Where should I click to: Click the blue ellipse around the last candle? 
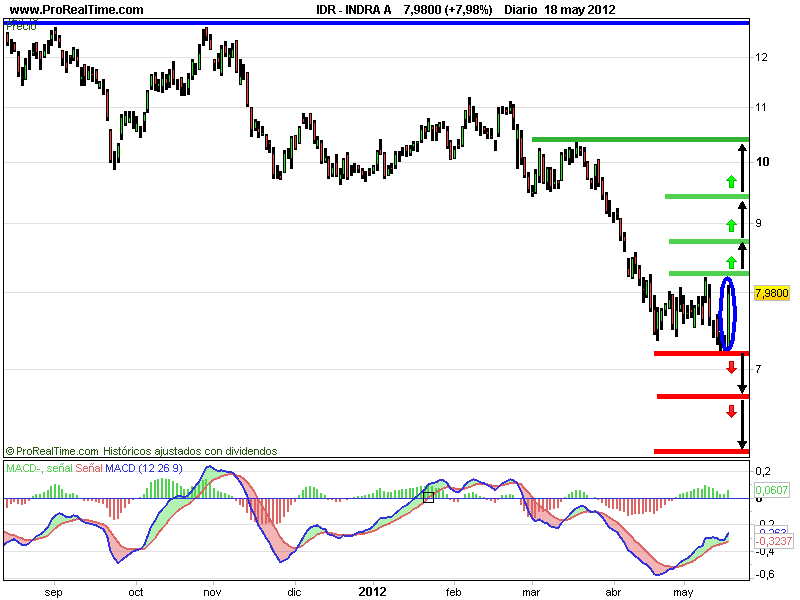click(x=728, y=314)
